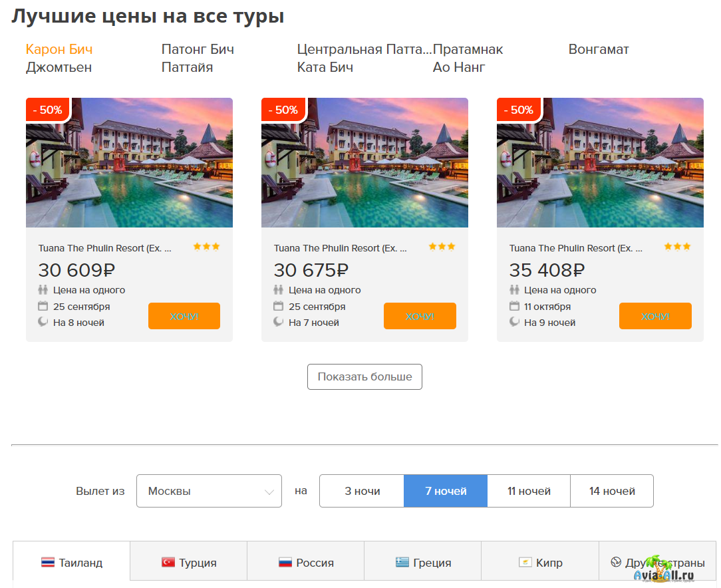Click the Turkey flag icon
721x588 pixels.
click(168, 563)
